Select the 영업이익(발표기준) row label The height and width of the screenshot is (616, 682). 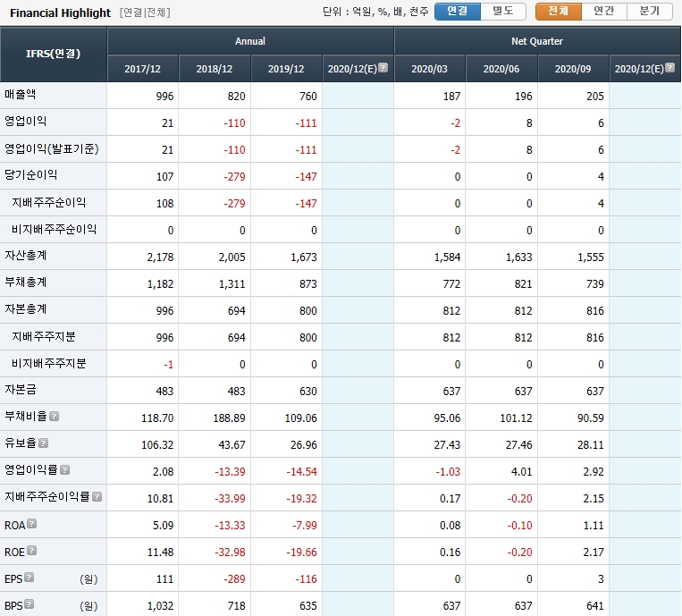pyautogui.click(x=52, y=148)
